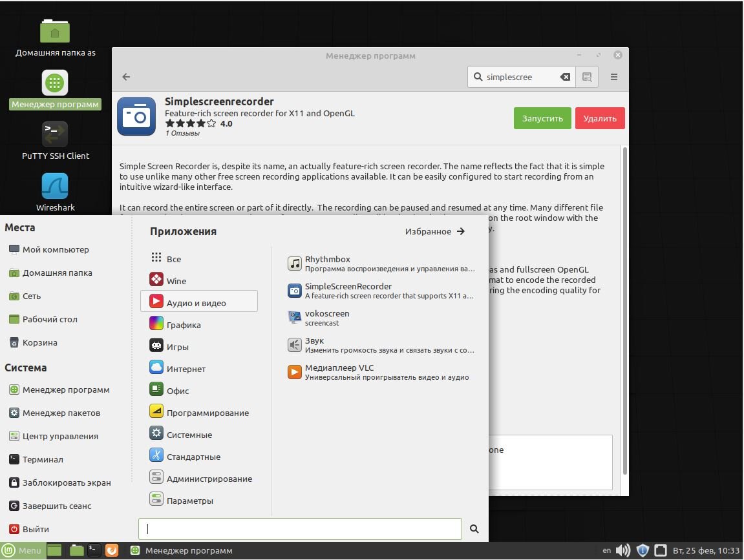744x560 pixels.
Task: Click the green Запустить button
Action: pos(542,118)
